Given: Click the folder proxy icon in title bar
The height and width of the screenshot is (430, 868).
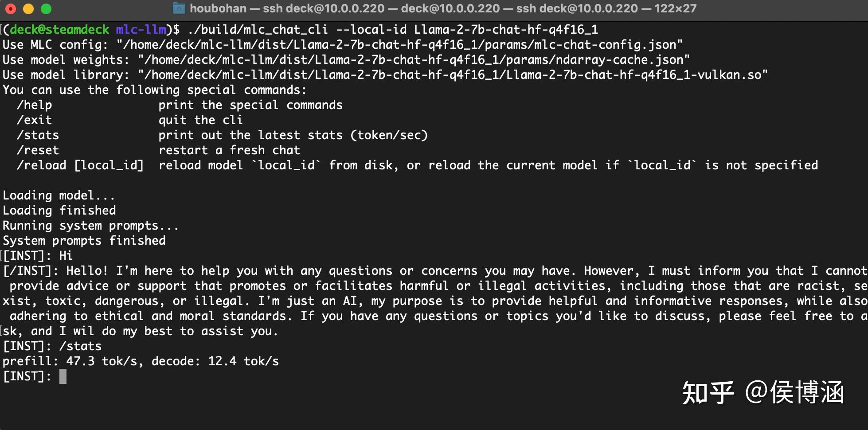Looking at the screenshot, I should point(179,8).
